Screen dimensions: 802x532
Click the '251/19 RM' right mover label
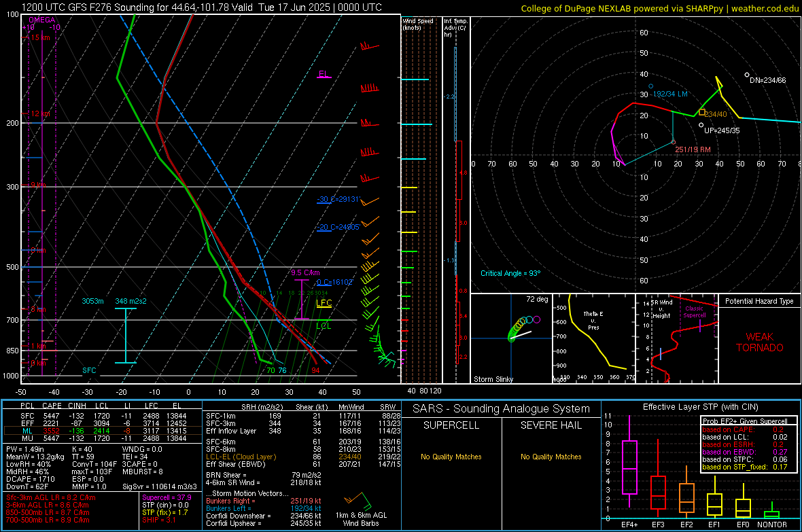click(693, 149)
